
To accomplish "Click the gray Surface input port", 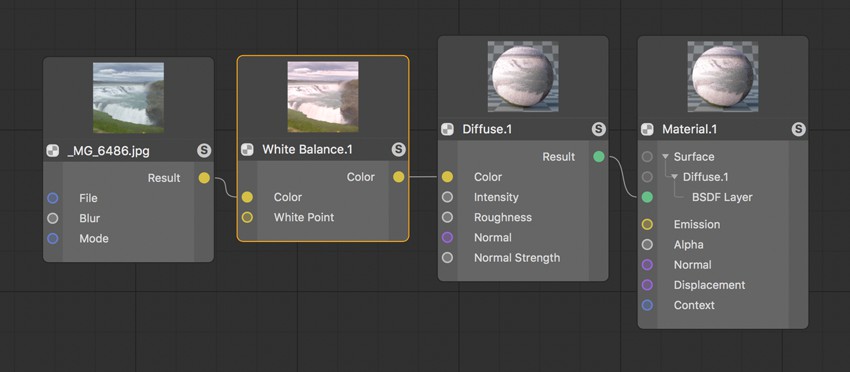I will (x=647, y=157).
